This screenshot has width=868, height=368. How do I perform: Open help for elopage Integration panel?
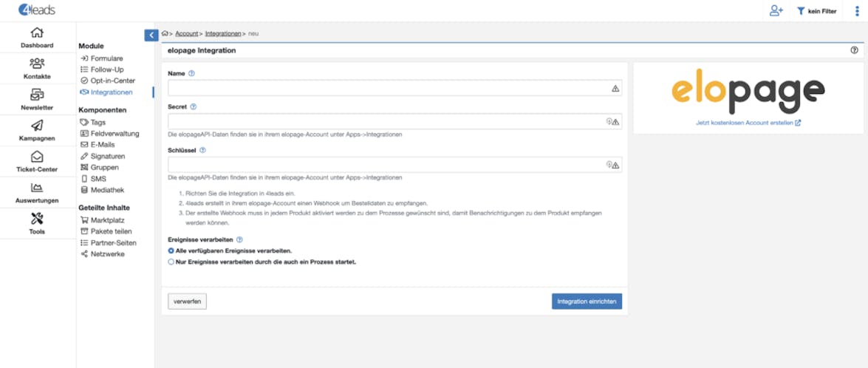coord(854,50)
